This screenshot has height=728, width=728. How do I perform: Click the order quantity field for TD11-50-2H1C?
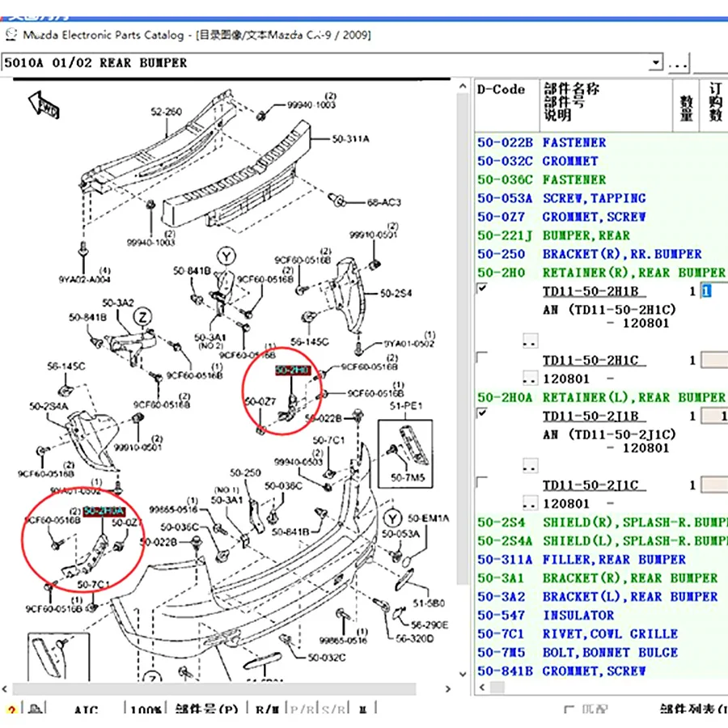[714, 360]
